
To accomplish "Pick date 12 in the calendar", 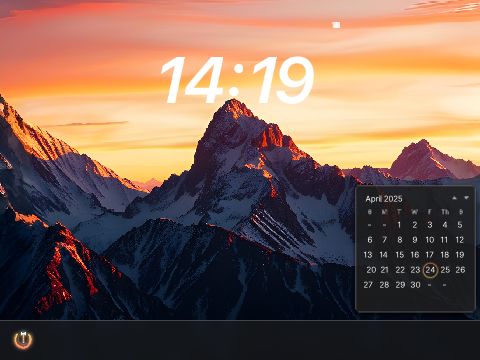I will (x=460, y=240).
